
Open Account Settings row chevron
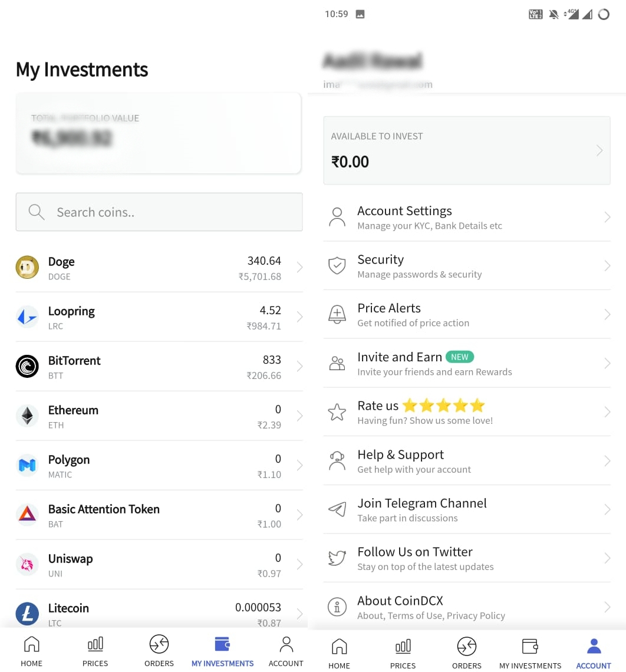[607, 218]
